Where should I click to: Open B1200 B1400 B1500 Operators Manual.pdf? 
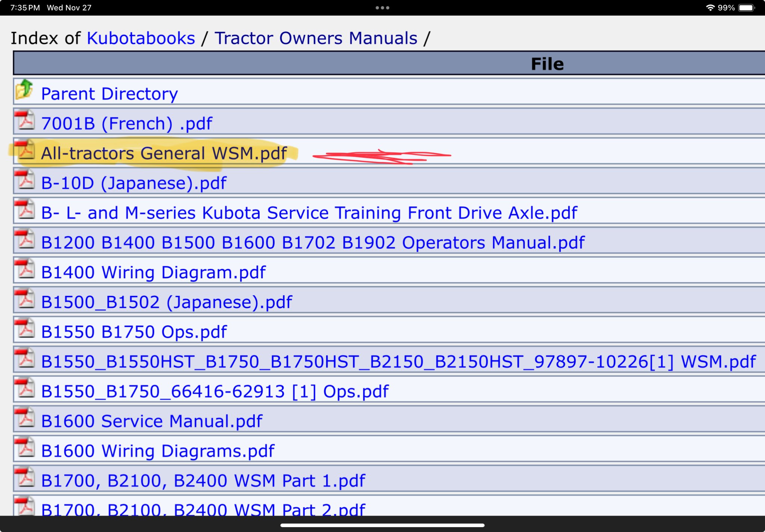click(x=313, y=242)
